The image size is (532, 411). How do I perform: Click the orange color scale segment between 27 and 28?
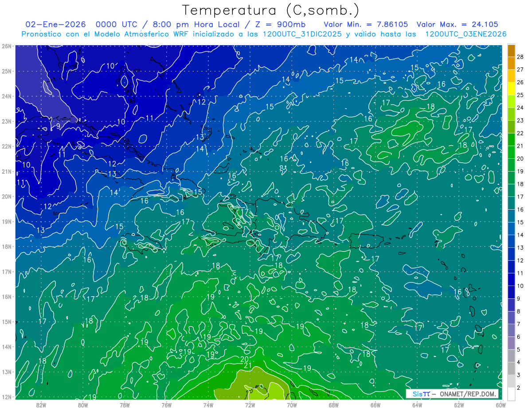(x=512, y=63)
